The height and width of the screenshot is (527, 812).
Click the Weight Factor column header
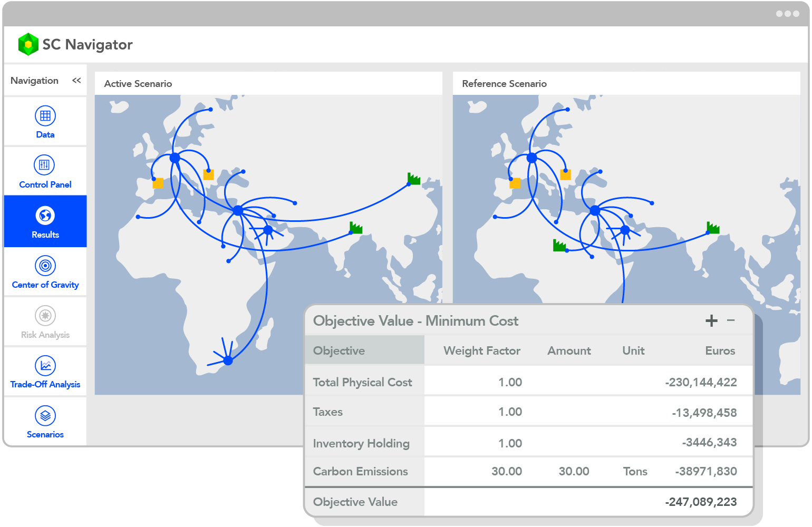[481, 351]
